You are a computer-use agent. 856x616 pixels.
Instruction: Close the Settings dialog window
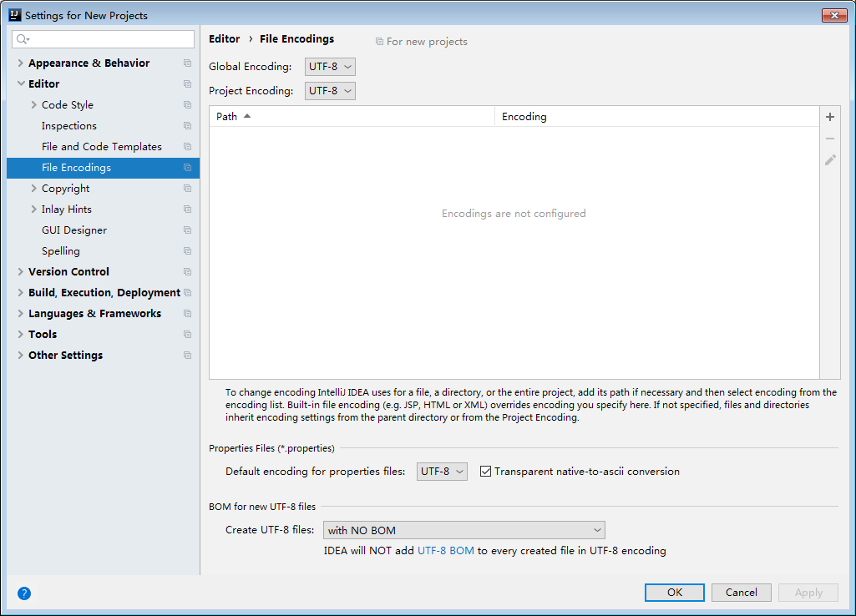[834, 15]
